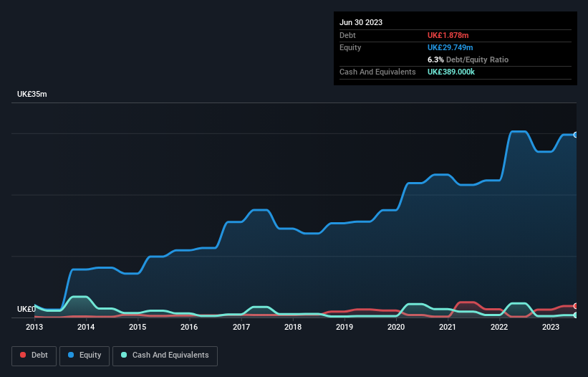The width and height of the screenshot is (588, 377).
Task: Click Cash And Equivalents label in tooltip
Action: (377, 72)
